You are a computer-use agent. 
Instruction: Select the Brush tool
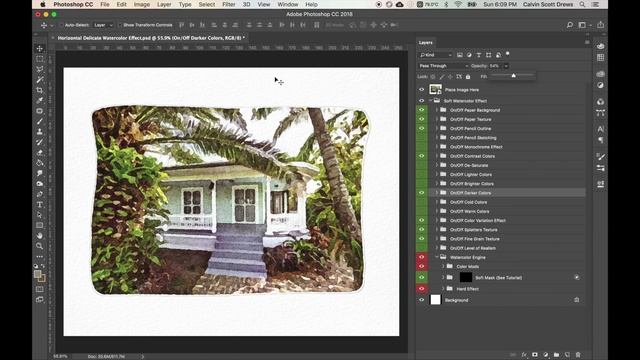click(x=40, y=122)
